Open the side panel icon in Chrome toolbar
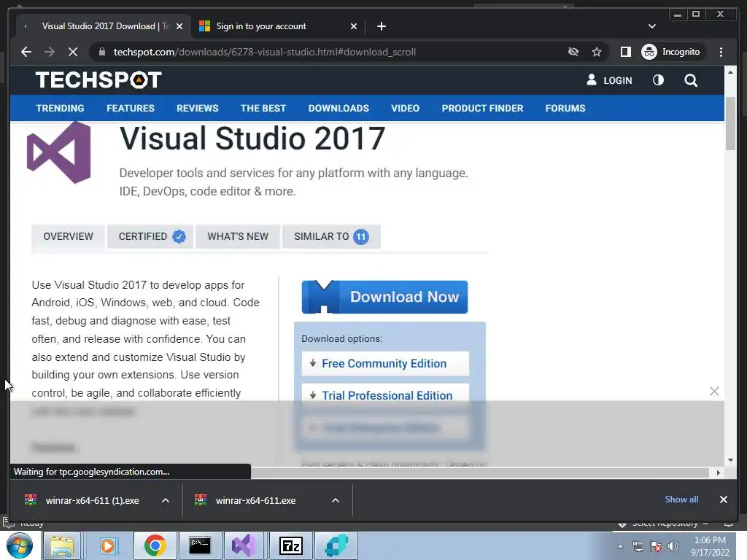 pos(625,52)
